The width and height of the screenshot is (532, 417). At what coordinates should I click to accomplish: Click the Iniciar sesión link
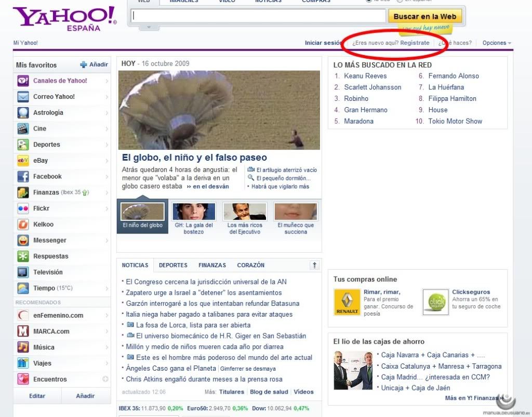(x=323, y=43)
